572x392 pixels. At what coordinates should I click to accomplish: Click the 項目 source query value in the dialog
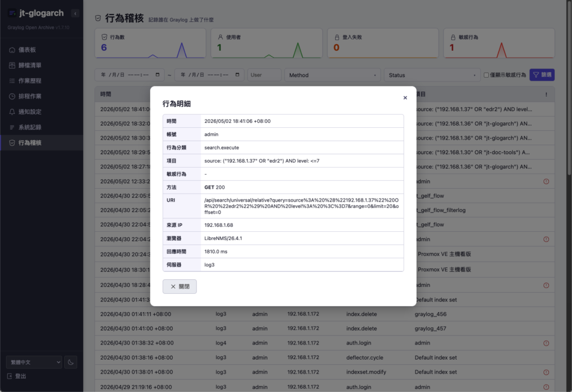click(x=262, y=161)
